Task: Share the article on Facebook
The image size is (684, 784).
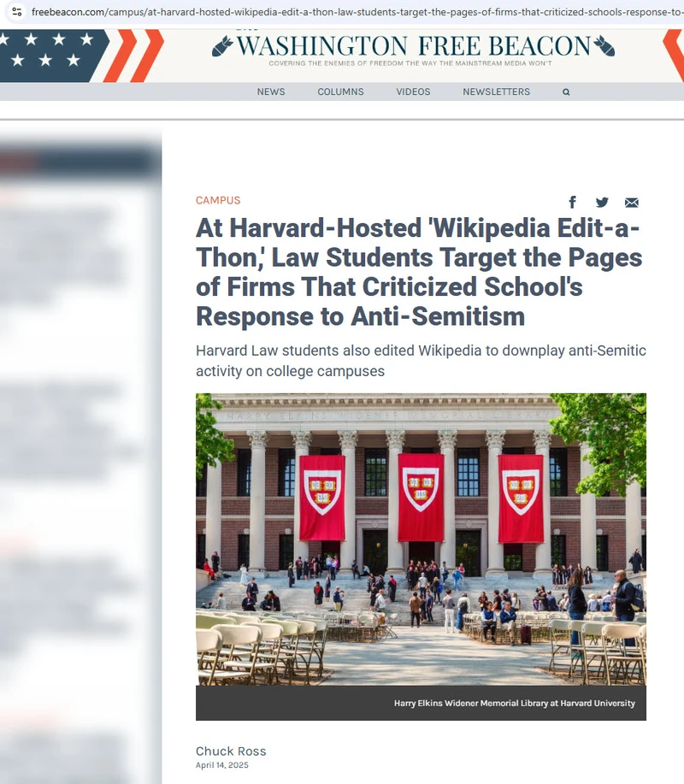Action: [x=573, y=202]
